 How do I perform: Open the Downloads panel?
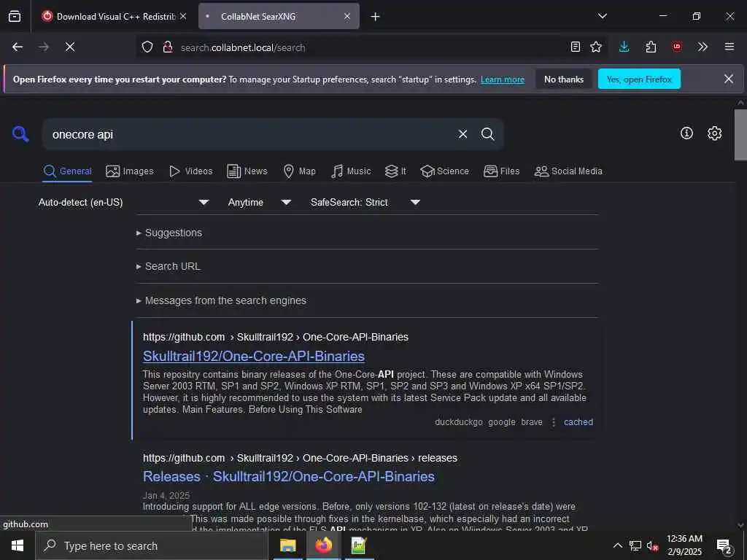coord(624,47)
